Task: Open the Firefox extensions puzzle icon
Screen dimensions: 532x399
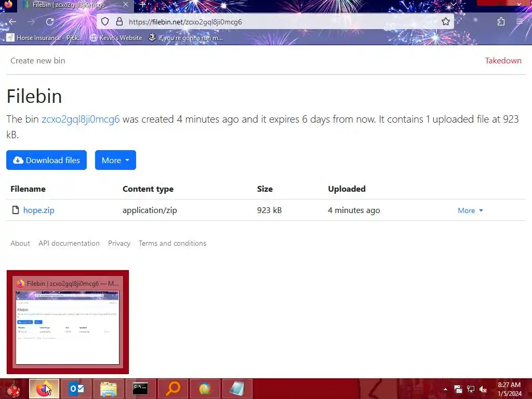Action: click(x=501, y=22)
